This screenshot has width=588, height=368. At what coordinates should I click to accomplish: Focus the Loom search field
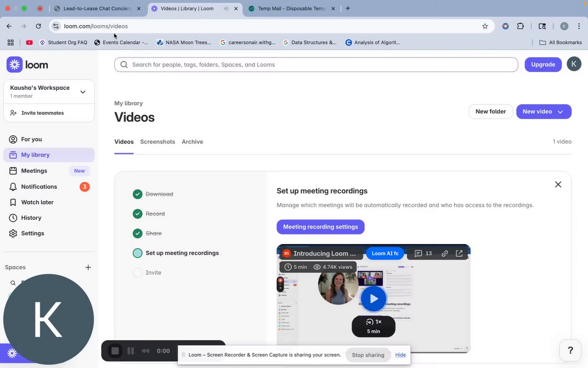pos(316,64)
